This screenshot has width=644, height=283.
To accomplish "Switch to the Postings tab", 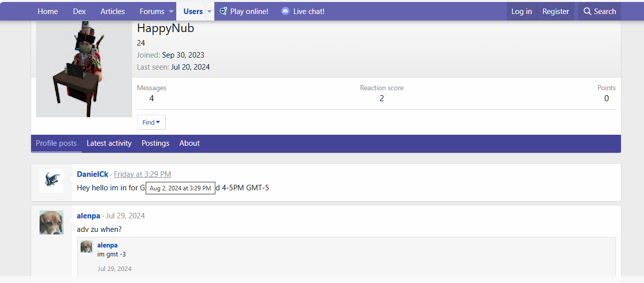I will pyautogui.click(x=155, y=143).
